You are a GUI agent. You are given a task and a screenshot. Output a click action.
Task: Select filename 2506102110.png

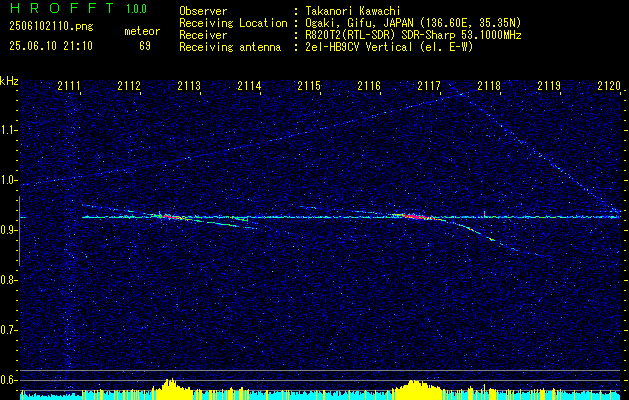click(x=51, y=27)
